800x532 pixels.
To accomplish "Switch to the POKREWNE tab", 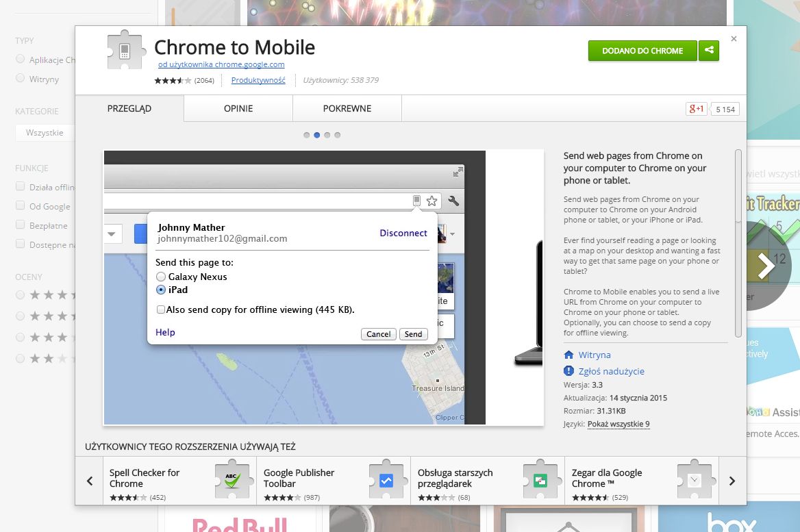I will point(347,109).
